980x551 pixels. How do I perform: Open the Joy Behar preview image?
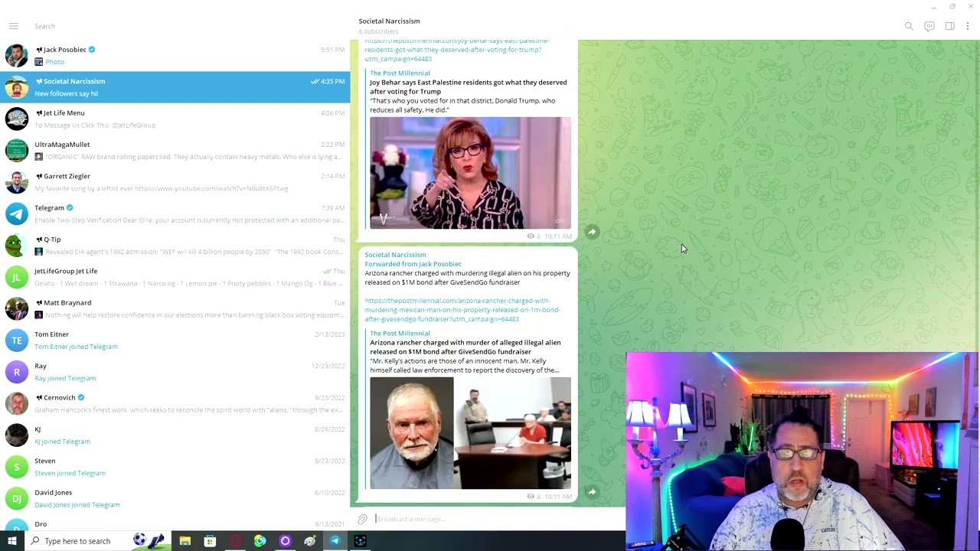click(x=470, y=173)
